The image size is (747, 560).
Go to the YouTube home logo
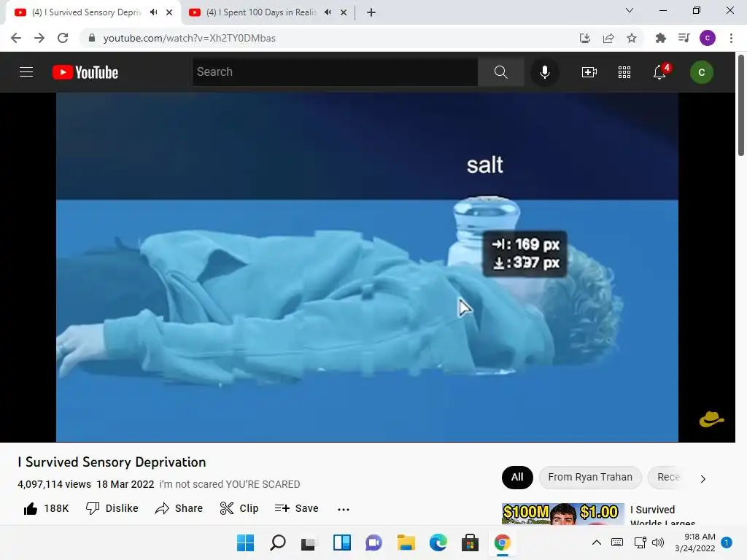[85, 72]
